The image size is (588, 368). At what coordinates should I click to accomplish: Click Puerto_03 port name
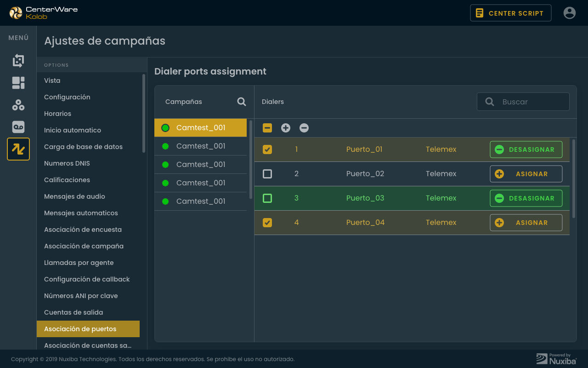coord(365,198)
